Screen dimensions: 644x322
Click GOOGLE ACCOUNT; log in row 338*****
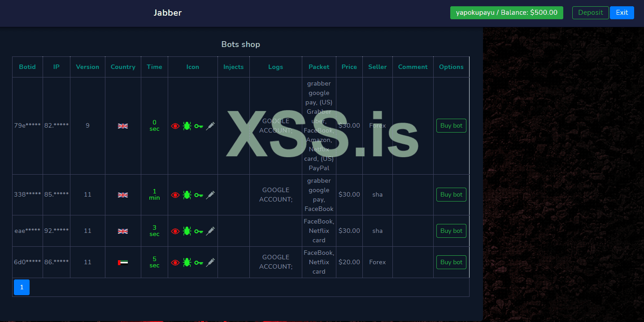276,195
